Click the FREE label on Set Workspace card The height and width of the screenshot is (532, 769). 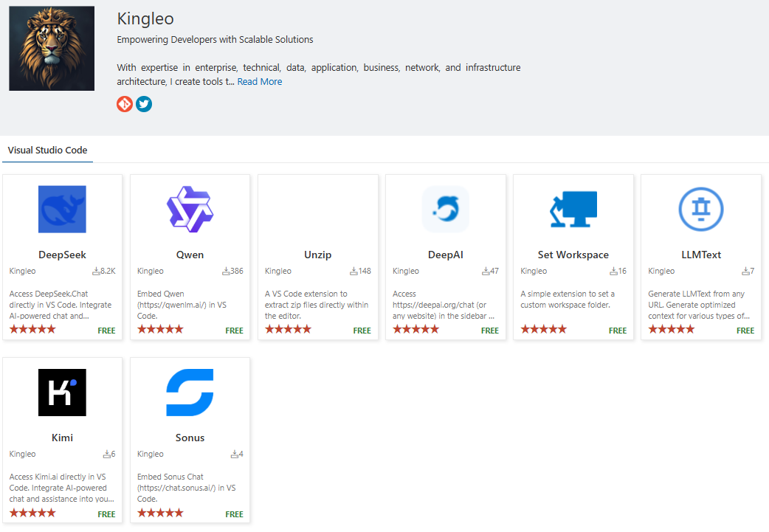click(618, 331)
